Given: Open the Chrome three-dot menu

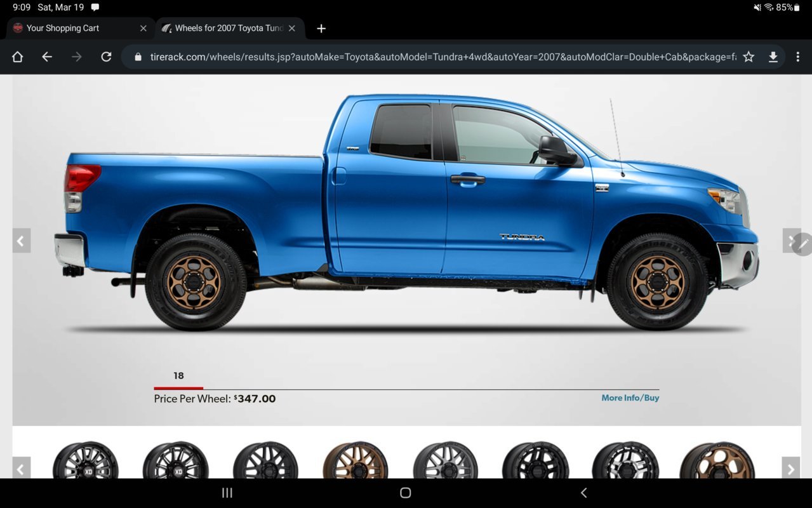Looking at the screenshot, I should pos(798,57).
